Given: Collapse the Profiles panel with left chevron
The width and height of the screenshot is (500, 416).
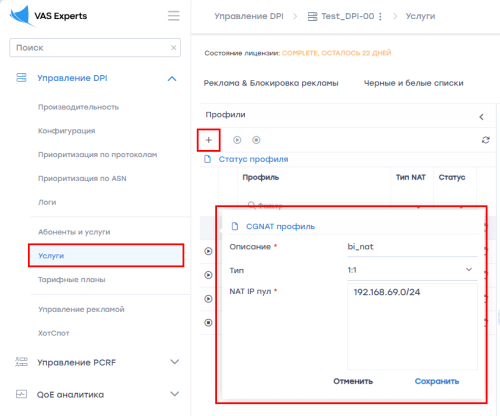Looking at the screenshot, I should (481, 117).
